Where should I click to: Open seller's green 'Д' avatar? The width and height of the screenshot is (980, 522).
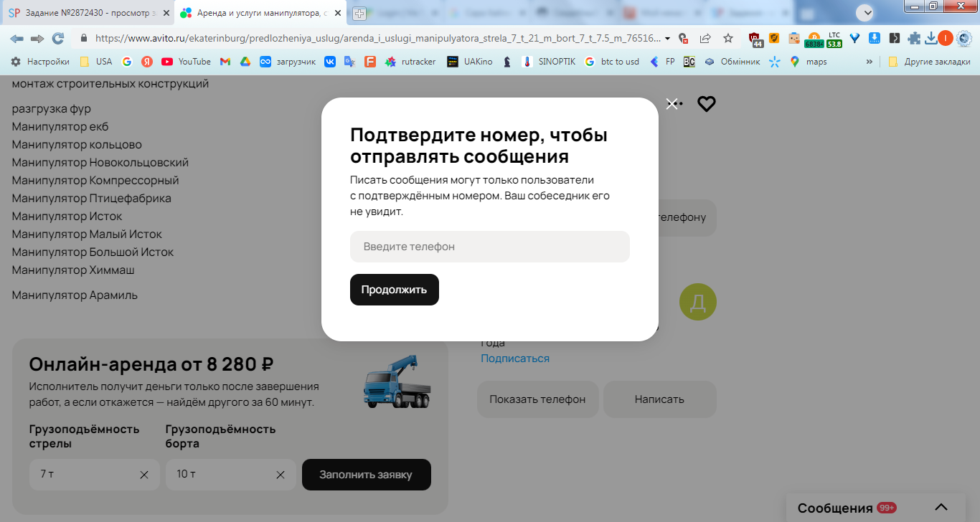pyautogui.click(x=698, y=303)
